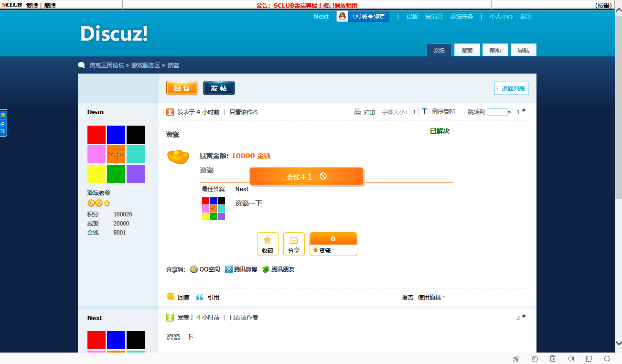
Task: Click the 倒序看帖 link
Action: [x=443, y=111]
